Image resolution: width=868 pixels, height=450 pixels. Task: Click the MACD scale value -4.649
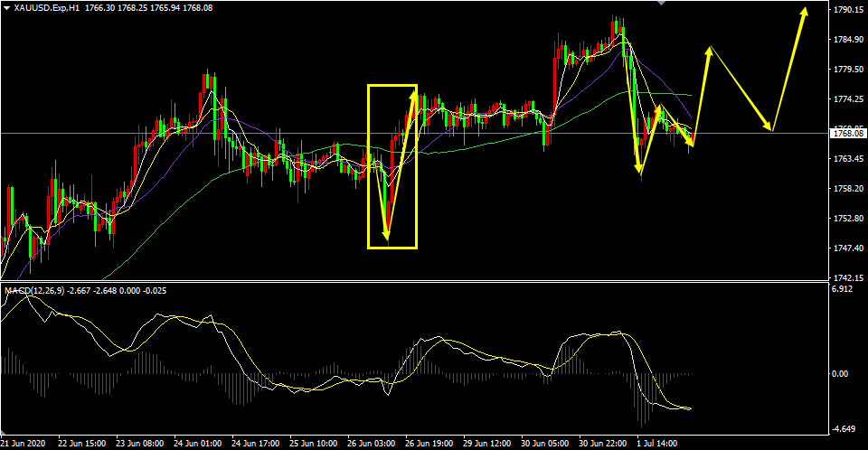click(843, 429)
